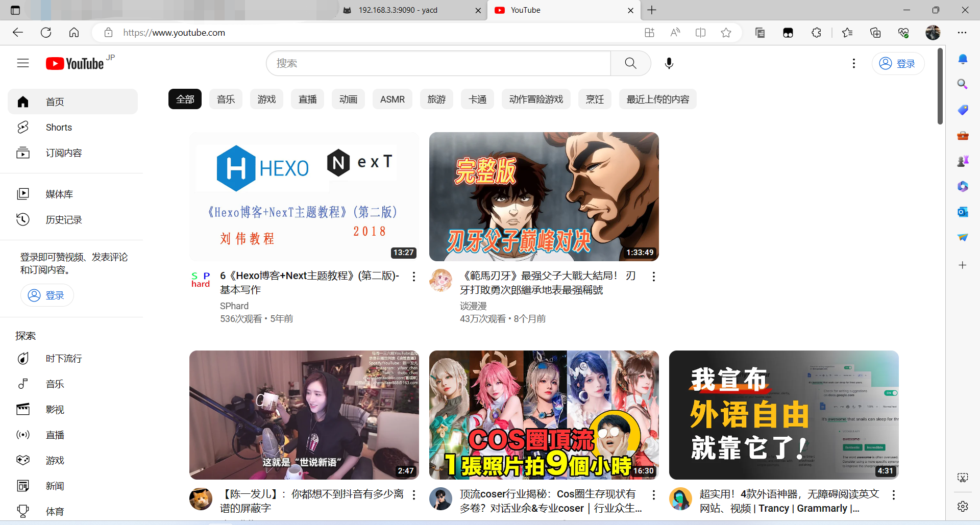The image size is (980, 525).
Task: Select the 音乐 filter chip
Action: pyautogui.click(x=225, y=99)
